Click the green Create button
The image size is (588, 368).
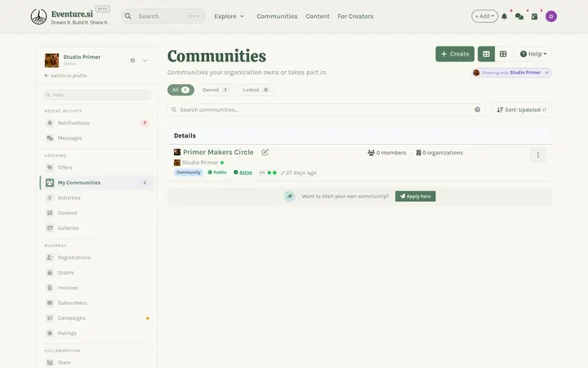pos(455,54)
